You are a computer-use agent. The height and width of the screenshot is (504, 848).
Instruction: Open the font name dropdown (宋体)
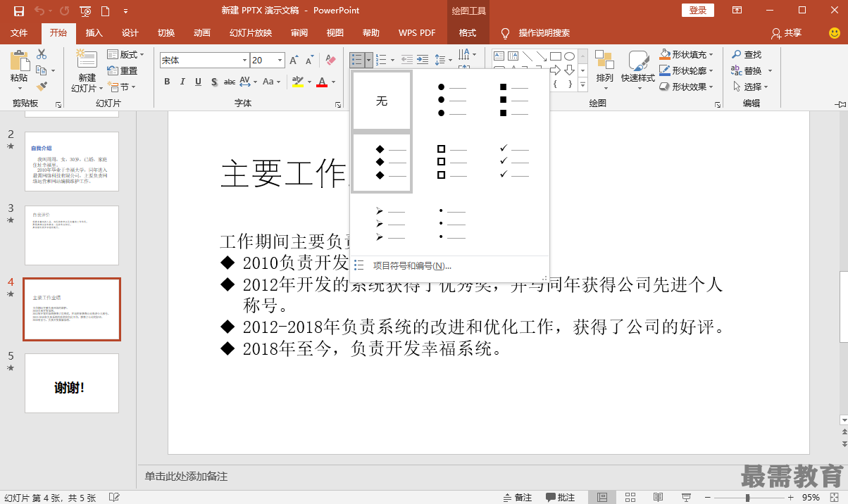pyautogui.click(x=244, y=61)
